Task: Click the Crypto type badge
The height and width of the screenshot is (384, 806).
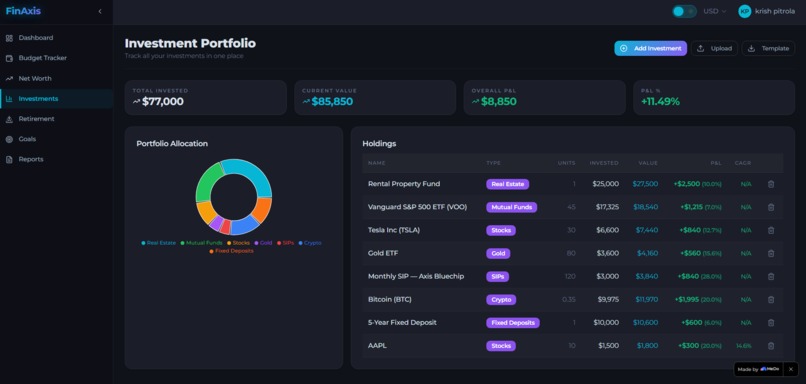Action: (x=501, y=300)
